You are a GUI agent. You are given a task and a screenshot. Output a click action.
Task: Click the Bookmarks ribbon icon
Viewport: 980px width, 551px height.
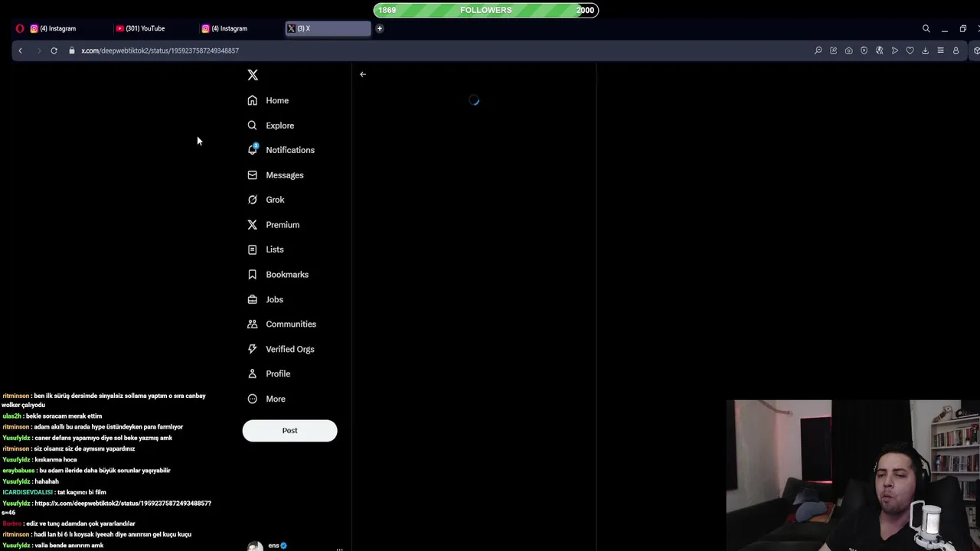tap(252, 274)
